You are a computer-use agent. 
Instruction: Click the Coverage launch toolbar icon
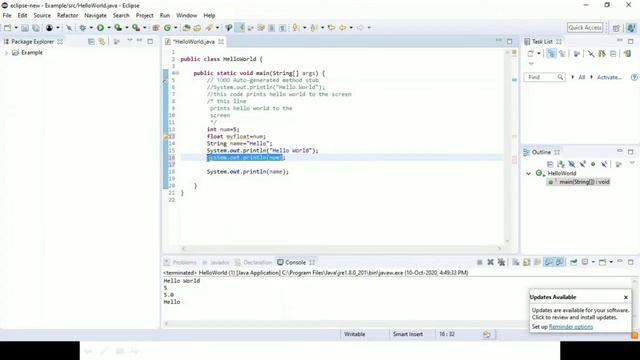click(118, 28)
